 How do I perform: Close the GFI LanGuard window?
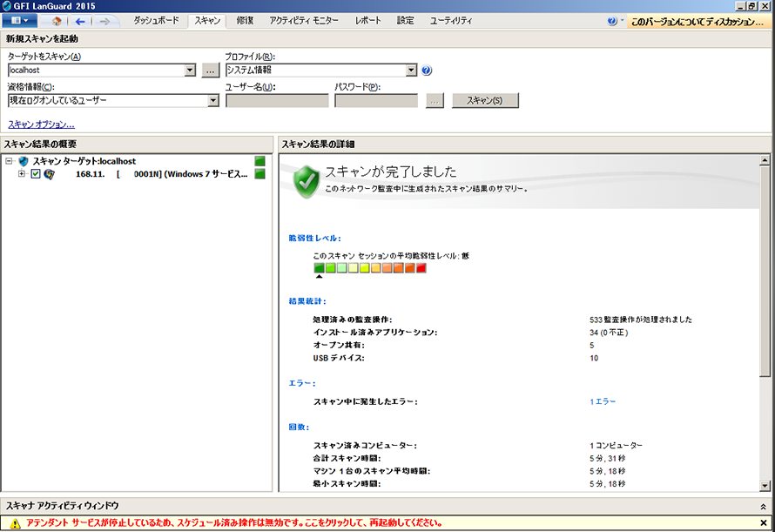pos(765,6)
